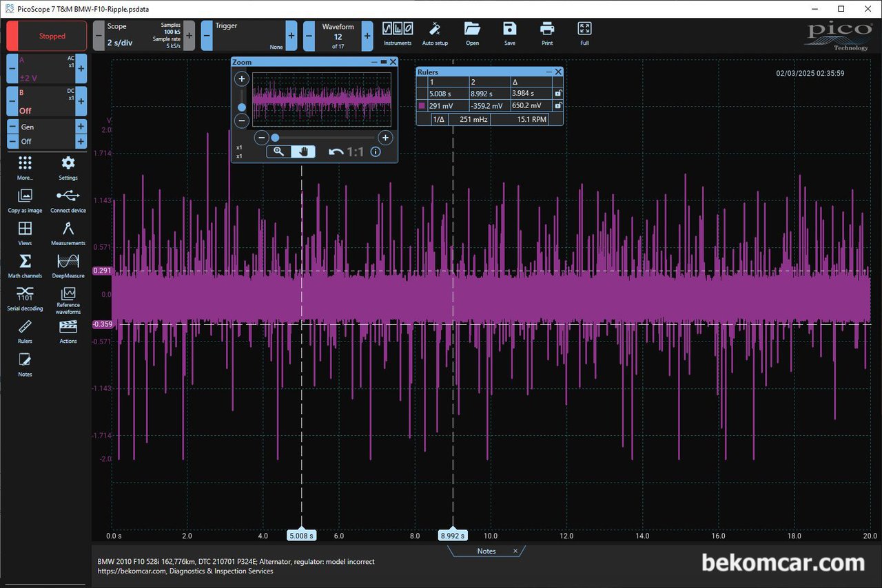Image resolution: width=882 pixels, height=588 pixels.
Task: Open the Instruments panel
Action: coord(398,34)
